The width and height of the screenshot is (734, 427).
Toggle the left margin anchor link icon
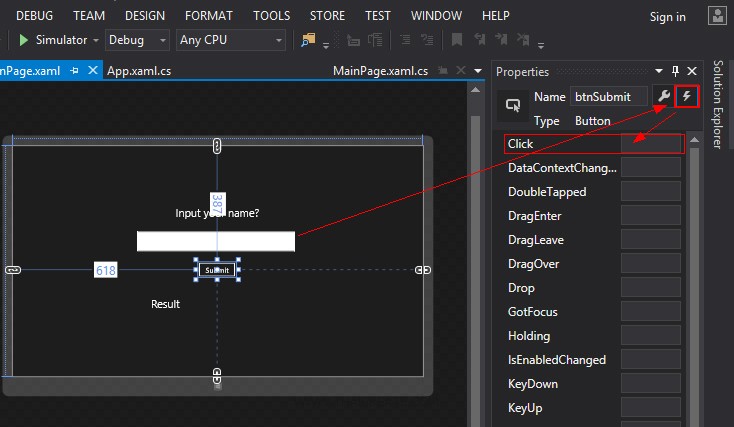pos(13,270)
